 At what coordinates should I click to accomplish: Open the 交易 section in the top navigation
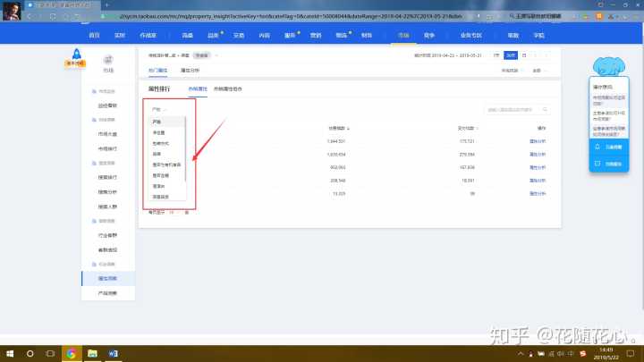pyautogui.click(x=239, y=35)
